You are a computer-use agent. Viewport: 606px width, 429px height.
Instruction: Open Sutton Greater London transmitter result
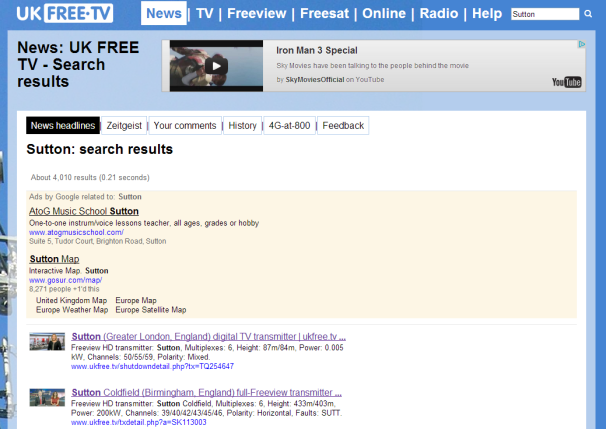[x=208, y=337]
